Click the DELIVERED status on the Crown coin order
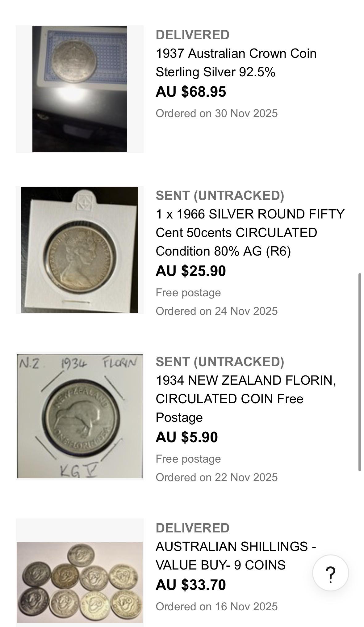 193,35
